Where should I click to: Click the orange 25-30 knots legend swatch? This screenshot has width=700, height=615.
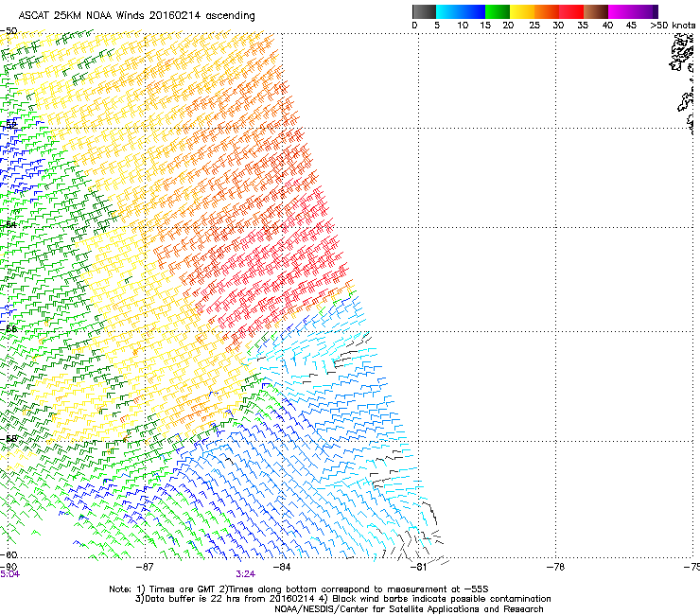[x=547, y=11]
